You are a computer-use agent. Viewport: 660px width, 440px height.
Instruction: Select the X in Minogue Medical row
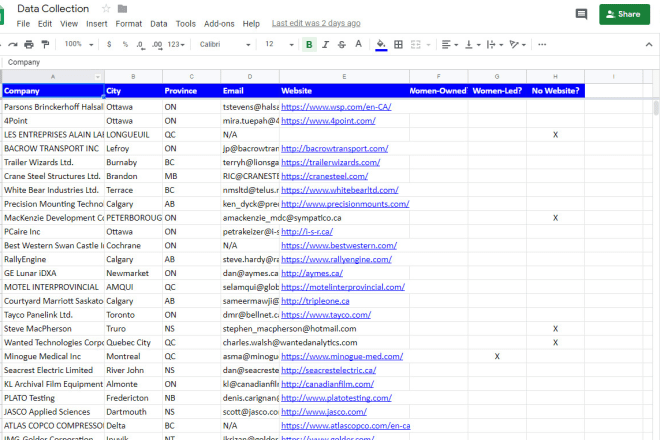[497, 356]
